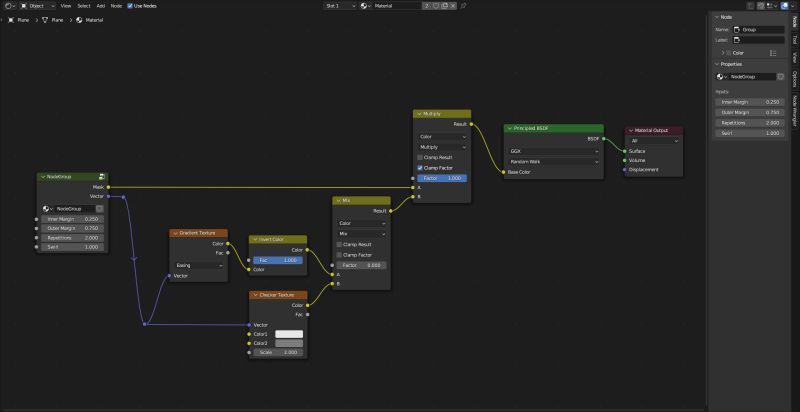The height and width of the screenshot is (412, 800).
Task: Click the Material name field in header
Action: click(397, 6)
